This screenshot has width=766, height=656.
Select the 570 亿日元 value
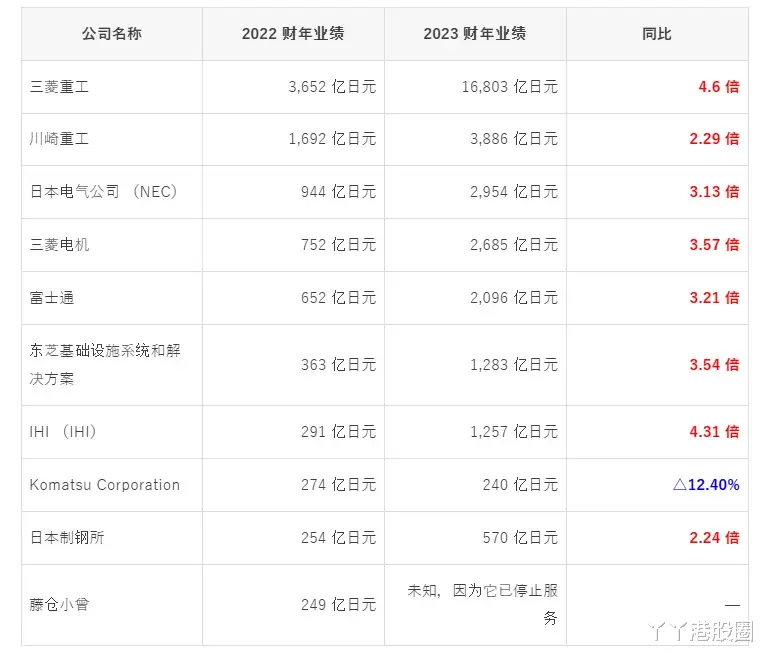pyautogui.click(x=520, y=538)
